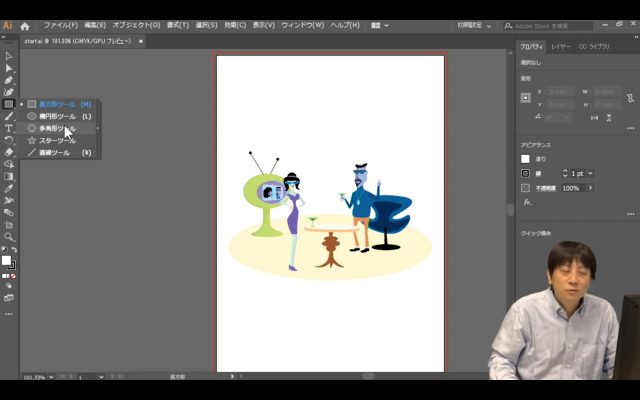Open the ウィンドウ(W) menu
Image resolution: width=640 pixels, height=400 pixels.
click(302, 25)
